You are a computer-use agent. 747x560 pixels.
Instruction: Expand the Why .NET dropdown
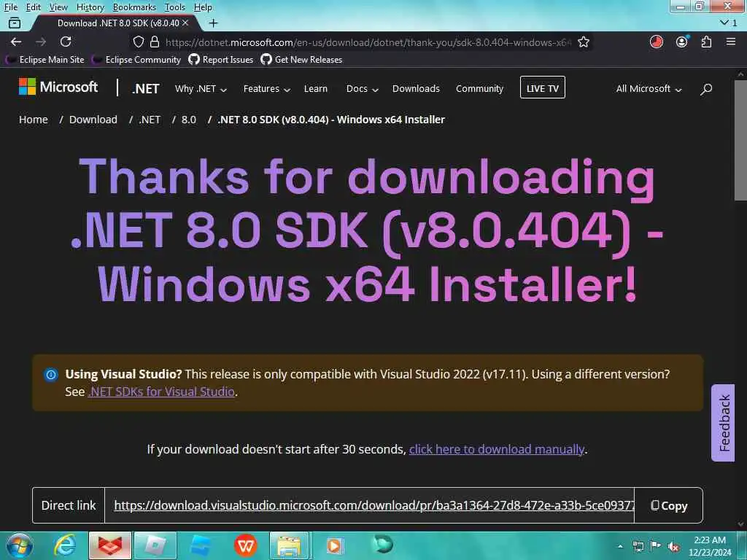[201, 88]
